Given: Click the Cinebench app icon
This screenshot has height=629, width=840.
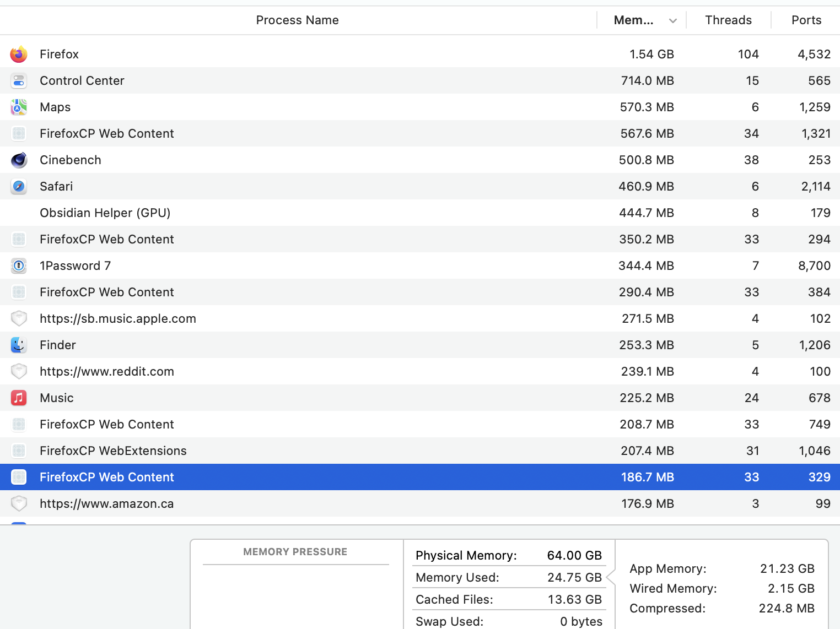Looking at the screenshot, I should (19, 160).
